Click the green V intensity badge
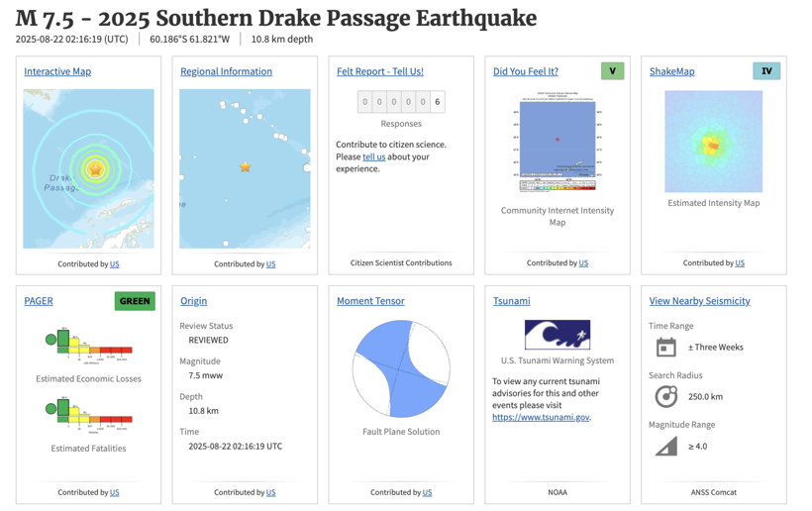The width and height of the screenshot is (812, 511). tap(613, 71)
